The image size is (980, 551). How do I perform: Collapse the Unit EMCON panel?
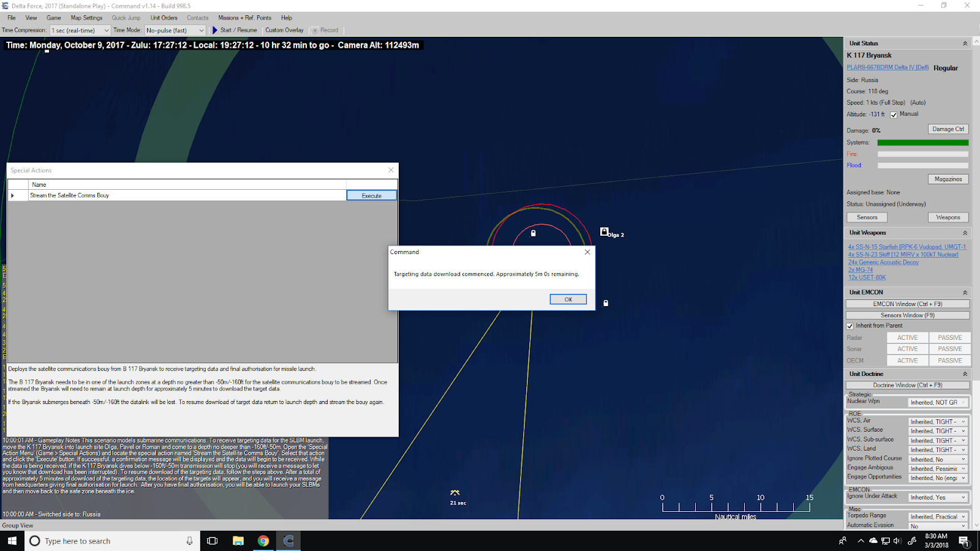tap(965, 292)
